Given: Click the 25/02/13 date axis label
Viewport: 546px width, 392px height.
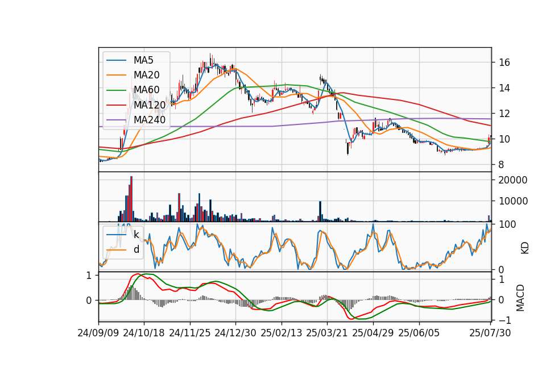Looking at the screenshot, I should (x=282, y=333).
